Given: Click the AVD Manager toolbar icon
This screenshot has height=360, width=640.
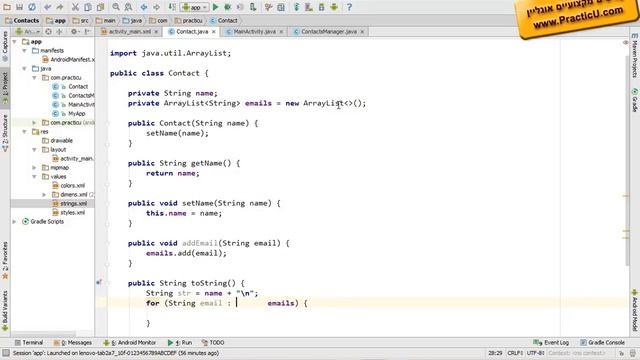Looking at the screenshot, I should 309,7.
